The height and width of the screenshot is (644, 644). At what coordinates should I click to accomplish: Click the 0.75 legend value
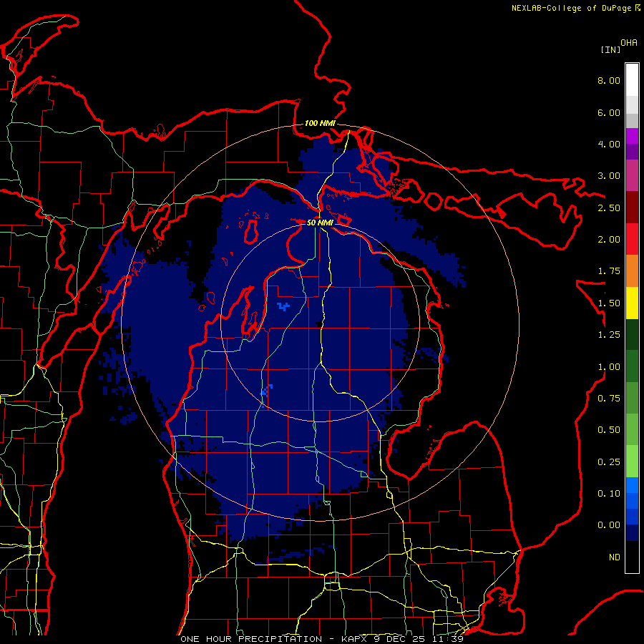tap(609, 399)
